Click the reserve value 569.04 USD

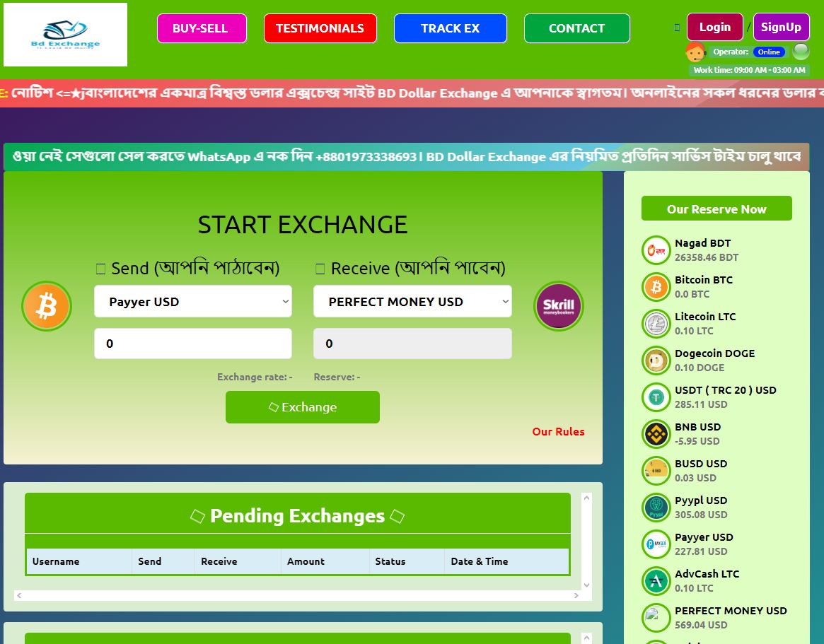point(701,625)
